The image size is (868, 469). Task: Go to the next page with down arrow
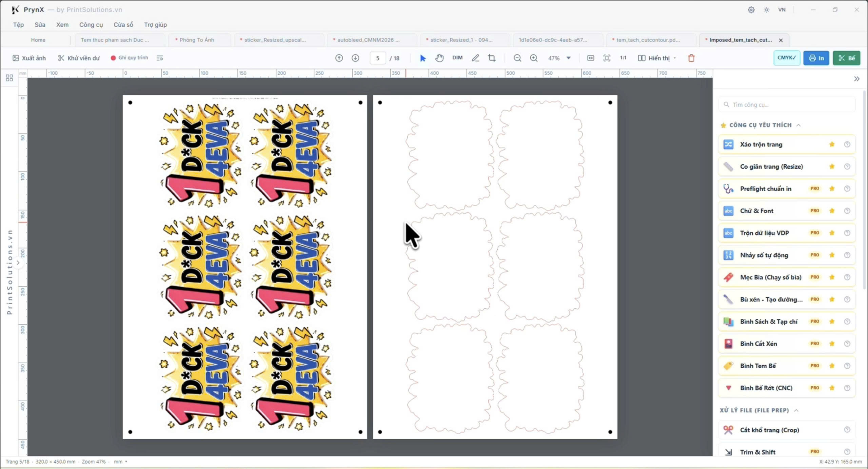[355, 58]
